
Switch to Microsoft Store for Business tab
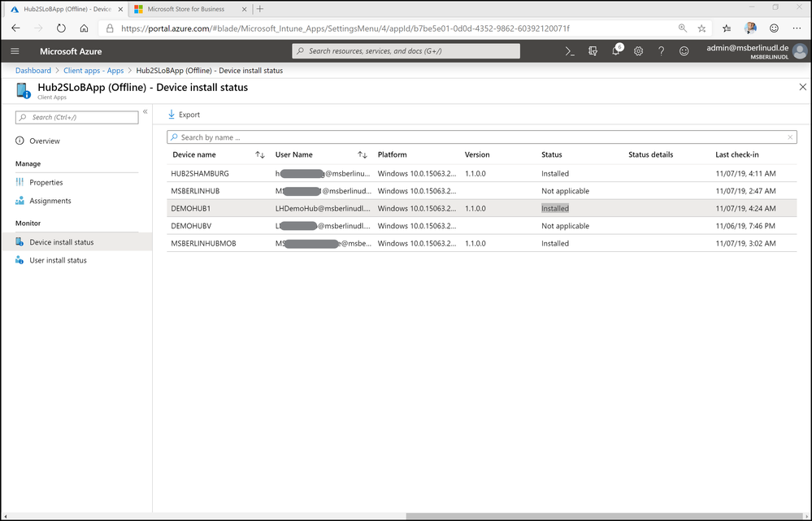(x=186, y=9)
